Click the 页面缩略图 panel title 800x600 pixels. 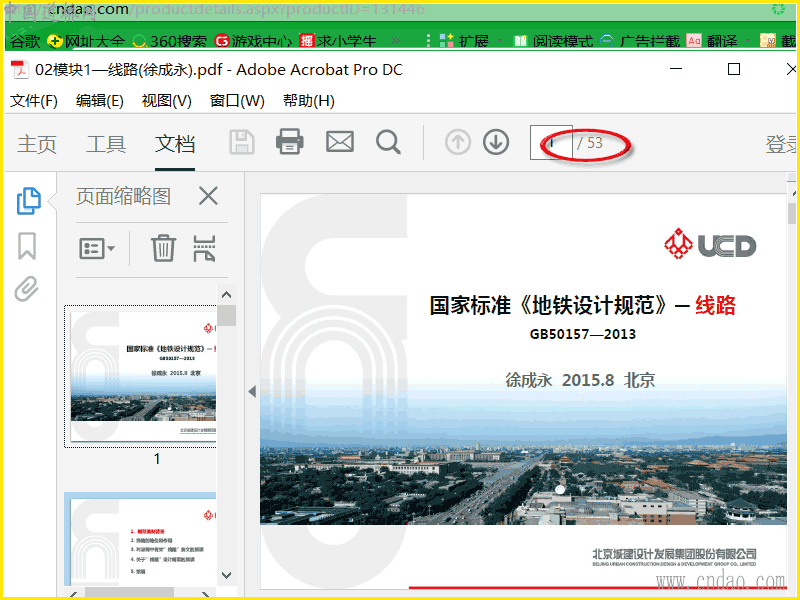click(123, 196)
